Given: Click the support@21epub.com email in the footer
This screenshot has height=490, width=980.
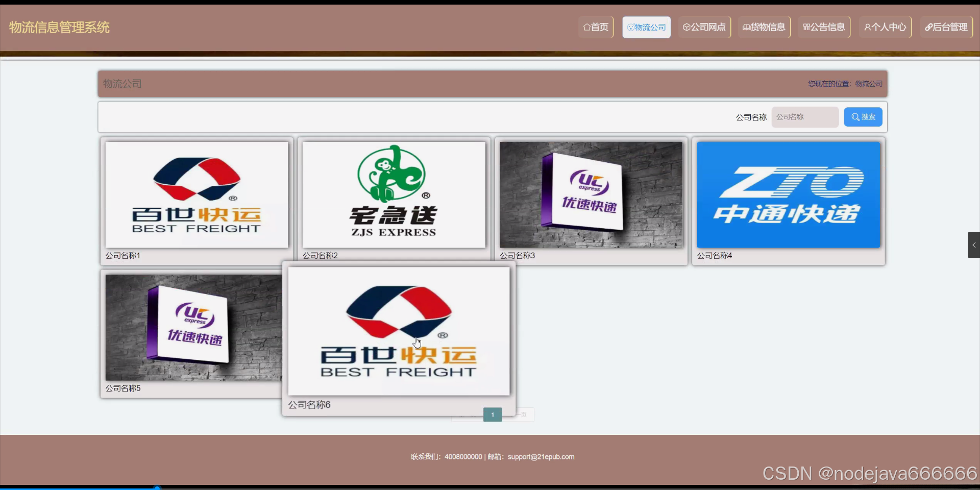Looking at the screenshot, I should point(541,457).
